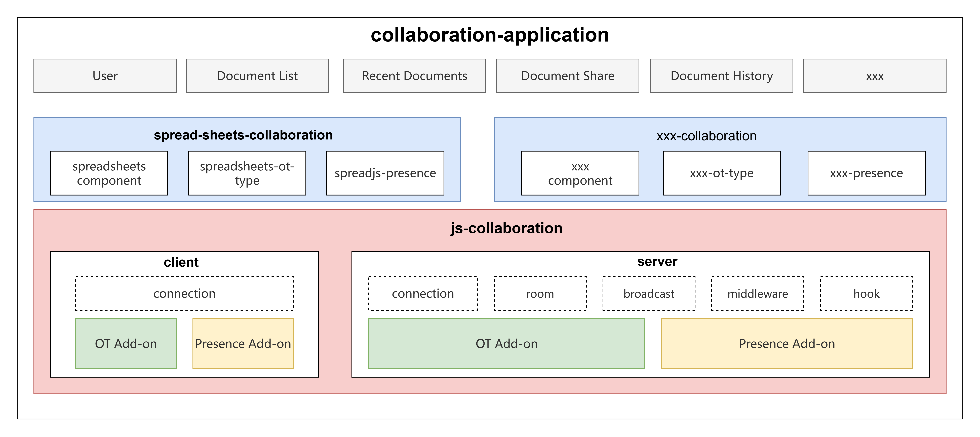Select the User box
The width and height of the screenshot is (980, 437).
105,76
